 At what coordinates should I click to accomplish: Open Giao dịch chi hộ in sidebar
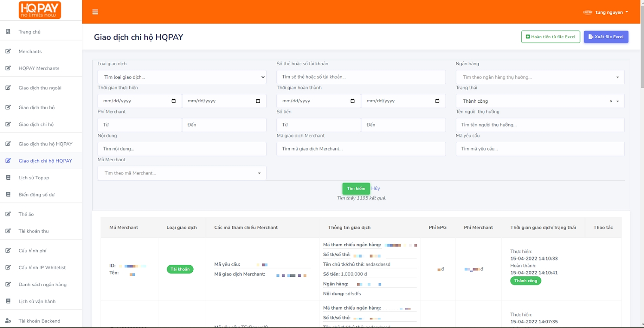click(36, 124)
